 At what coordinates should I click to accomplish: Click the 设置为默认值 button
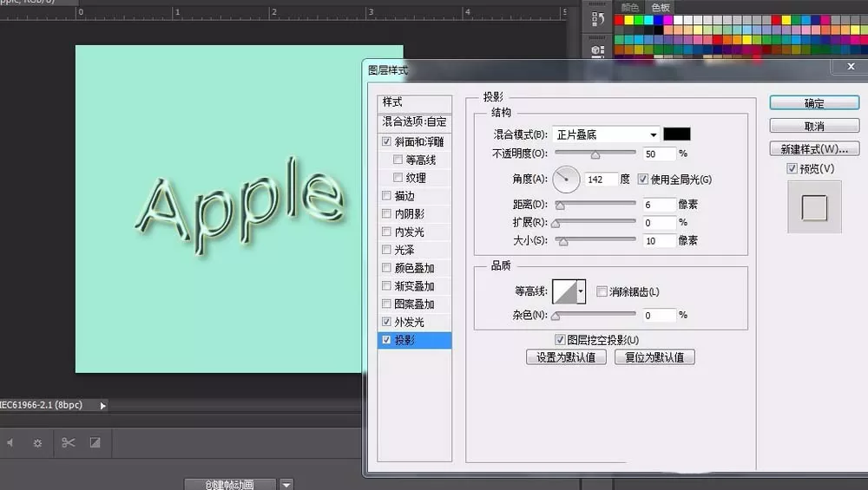[x=566, y=357]
